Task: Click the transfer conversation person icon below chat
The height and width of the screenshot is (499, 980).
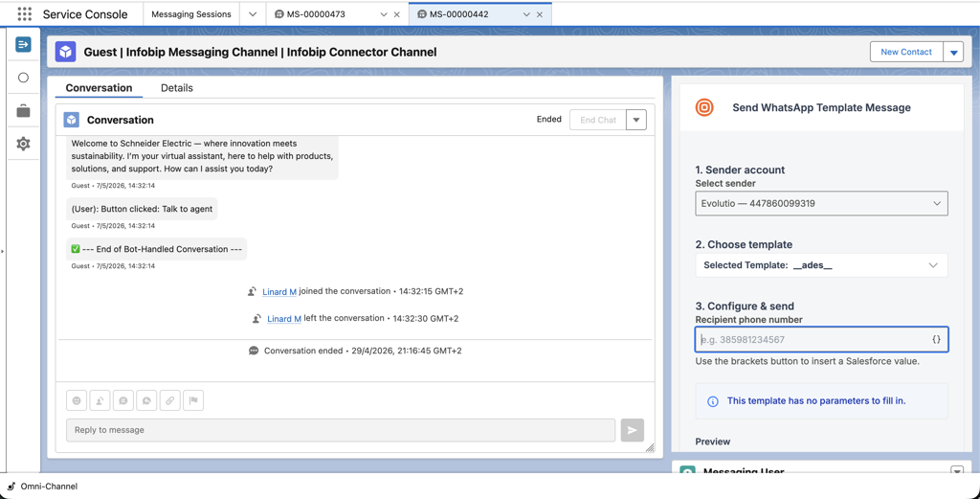Action: pyautogui.click(x=100, y=400)
